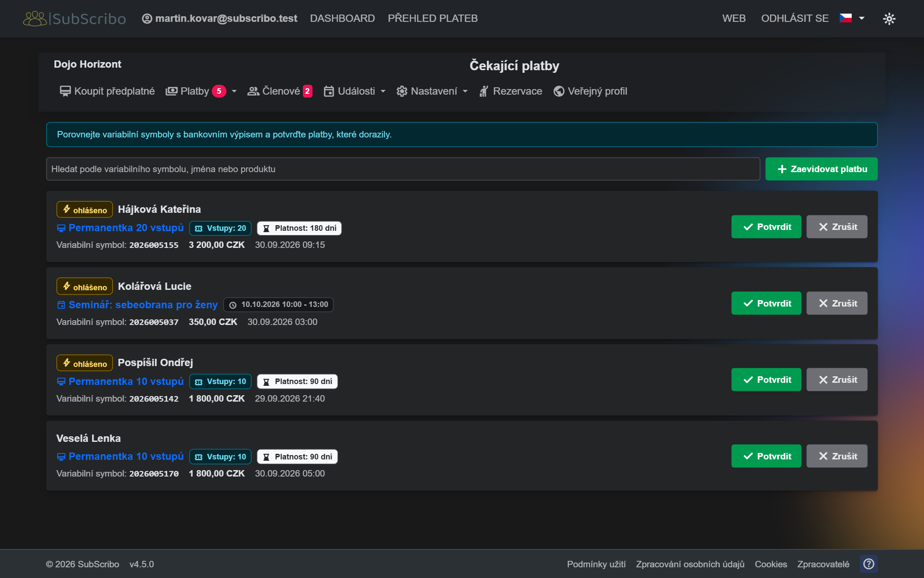
Task: Click the Členové badge showing 2
Action: coord(308,91)
